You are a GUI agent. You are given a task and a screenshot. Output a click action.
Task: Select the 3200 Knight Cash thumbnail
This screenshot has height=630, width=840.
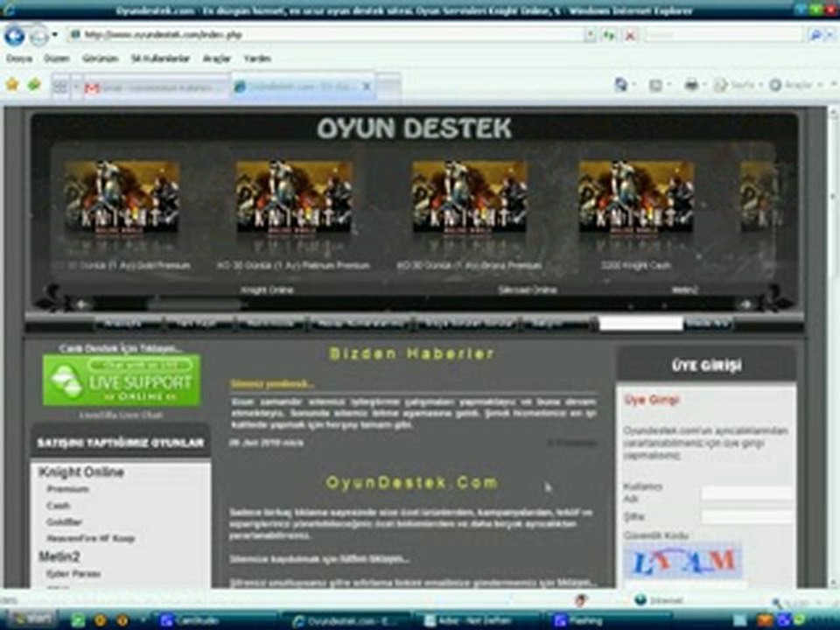click(636, 197)
